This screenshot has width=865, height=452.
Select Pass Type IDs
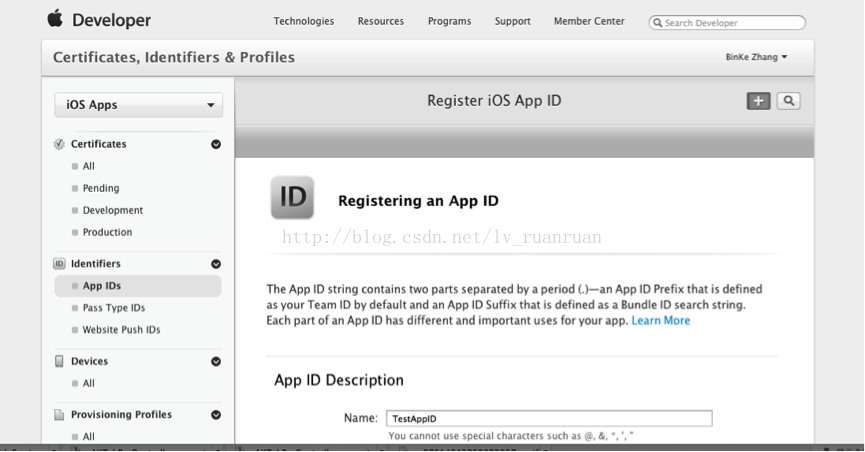(x=114, y=308)
